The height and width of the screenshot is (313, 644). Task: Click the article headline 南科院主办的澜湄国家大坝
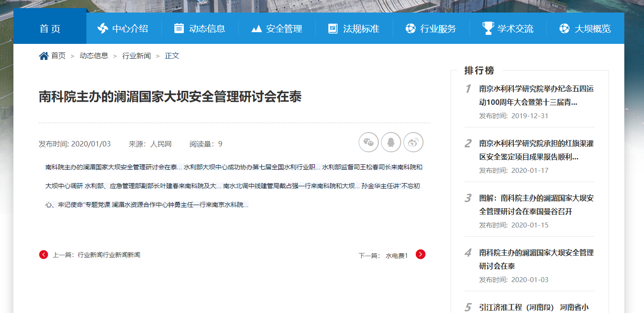(x=170, y=97)
